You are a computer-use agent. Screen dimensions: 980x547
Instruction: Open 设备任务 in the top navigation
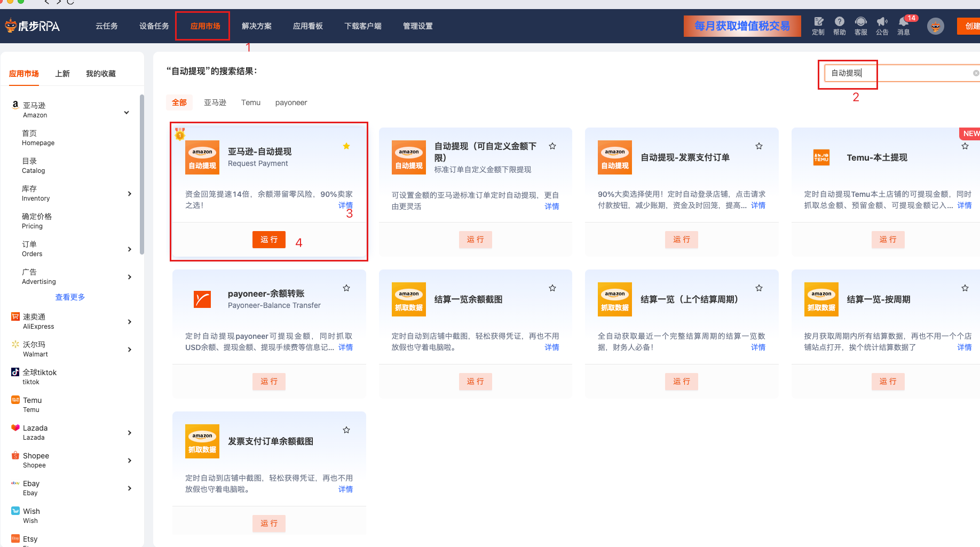click(154, 26)
